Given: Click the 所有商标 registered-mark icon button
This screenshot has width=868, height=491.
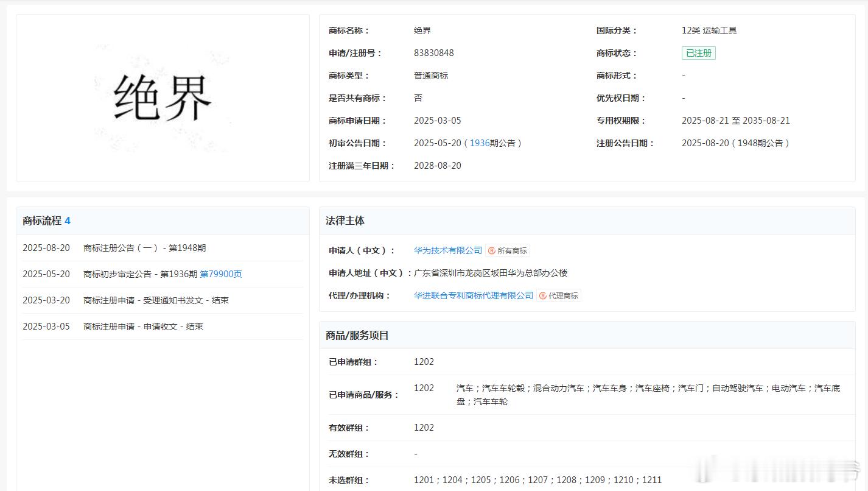Looking at the screenshot, I should (x=508, y=250).
